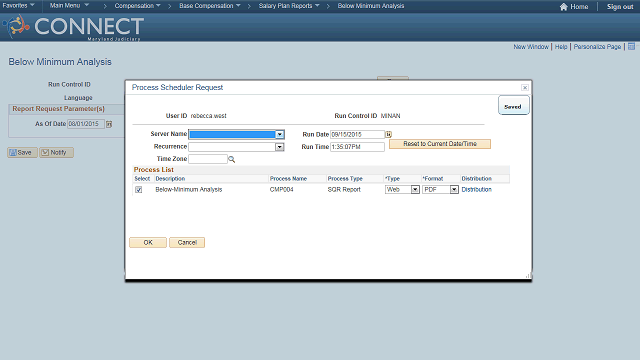Open the Base Compensation breadcrumb menu
The image size is (640, 360).
(210, 6)
